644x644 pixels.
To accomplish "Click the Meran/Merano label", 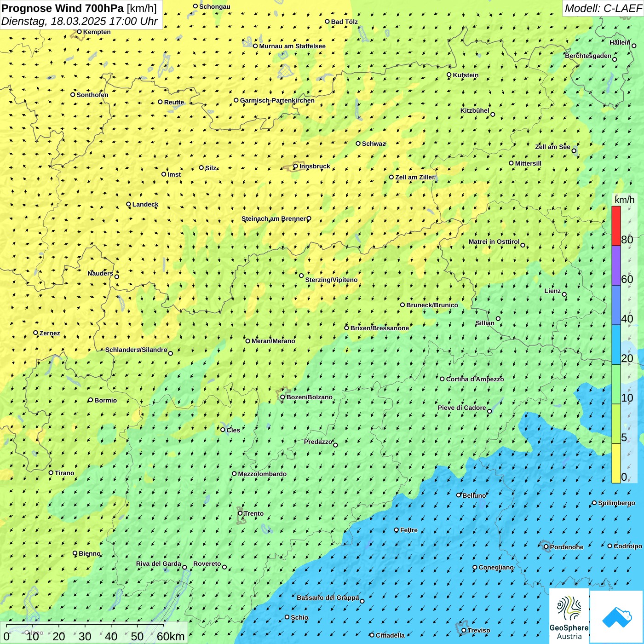I will tap(273, 341).
